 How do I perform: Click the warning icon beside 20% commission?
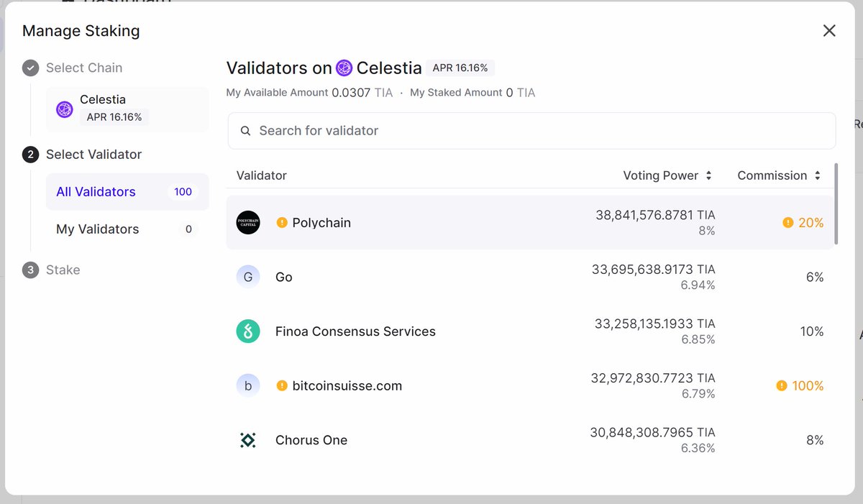[788, 223]
